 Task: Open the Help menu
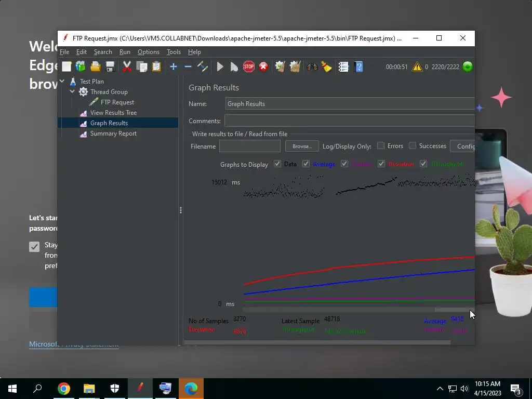coord(194,52)
